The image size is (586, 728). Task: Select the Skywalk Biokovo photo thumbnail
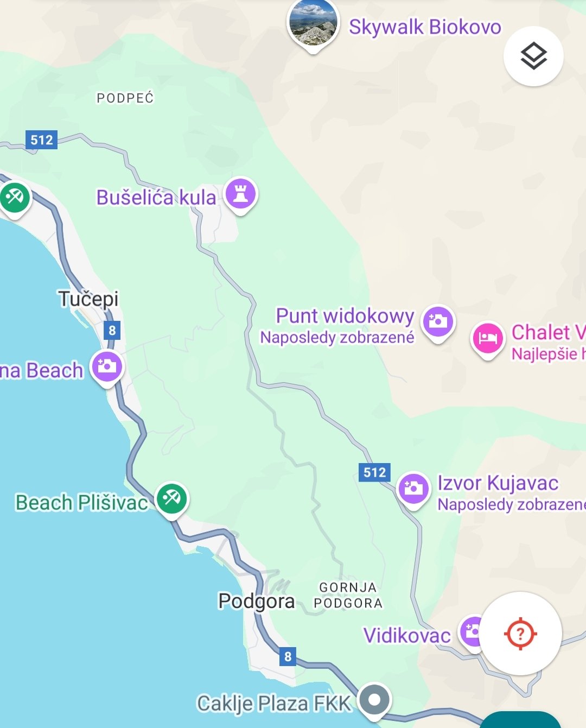(313, 24)
